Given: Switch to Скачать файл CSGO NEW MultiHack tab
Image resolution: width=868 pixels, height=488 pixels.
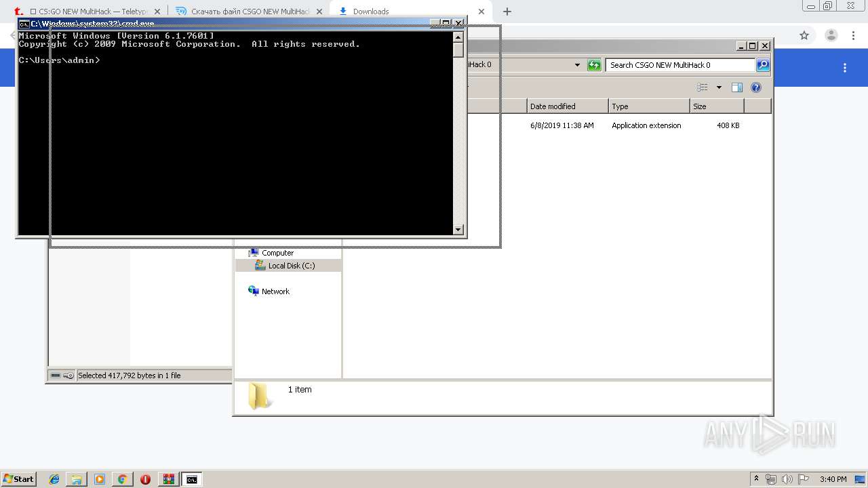Looking at the screenshot, I should [250, 12].
